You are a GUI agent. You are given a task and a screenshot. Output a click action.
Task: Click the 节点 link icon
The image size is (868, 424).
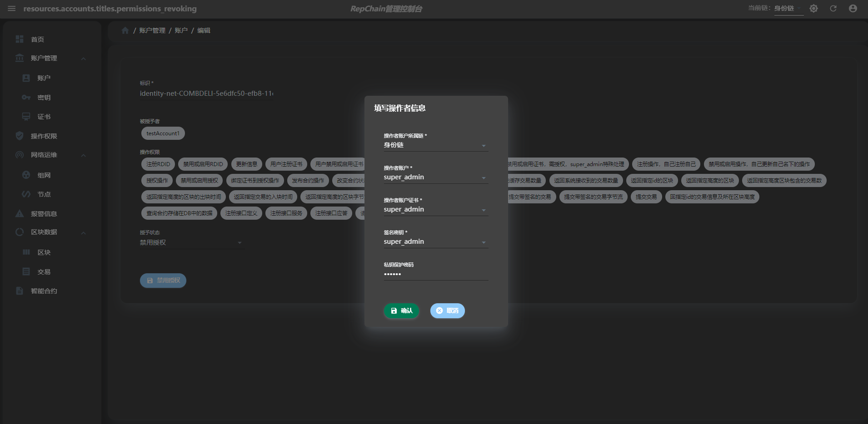click(26, 194)
